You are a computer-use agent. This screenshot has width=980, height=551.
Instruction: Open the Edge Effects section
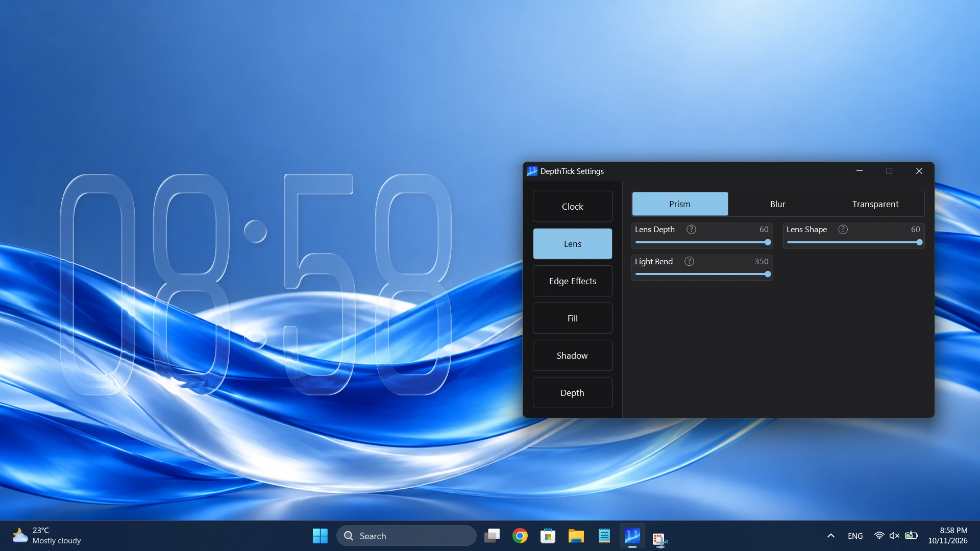coord(573,281)
